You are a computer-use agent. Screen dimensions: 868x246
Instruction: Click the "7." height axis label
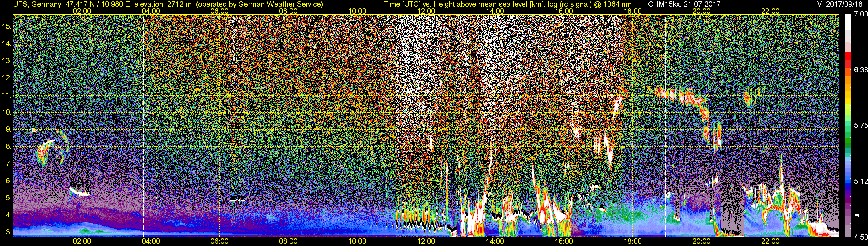pos(8,164)
